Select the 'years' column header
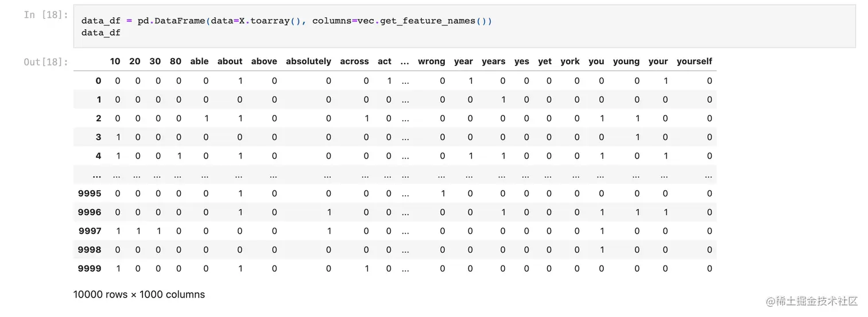 tap(493, 61)
